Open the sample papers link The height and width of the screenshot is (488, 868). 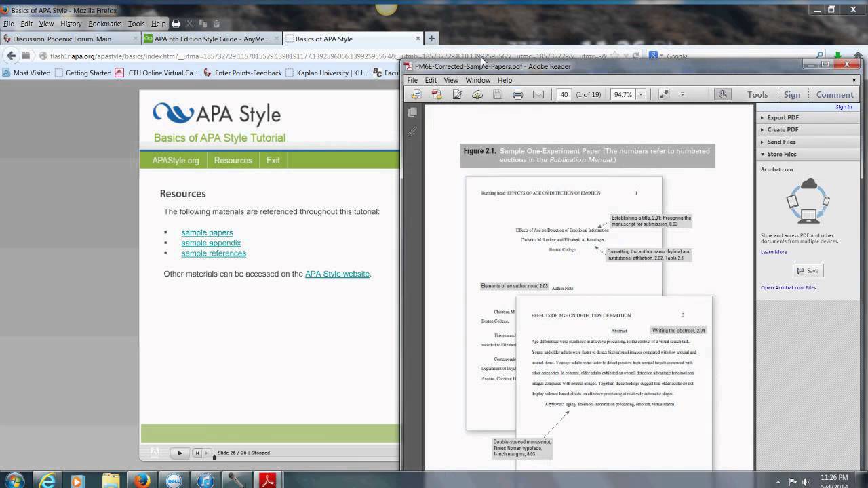(207, 232)
